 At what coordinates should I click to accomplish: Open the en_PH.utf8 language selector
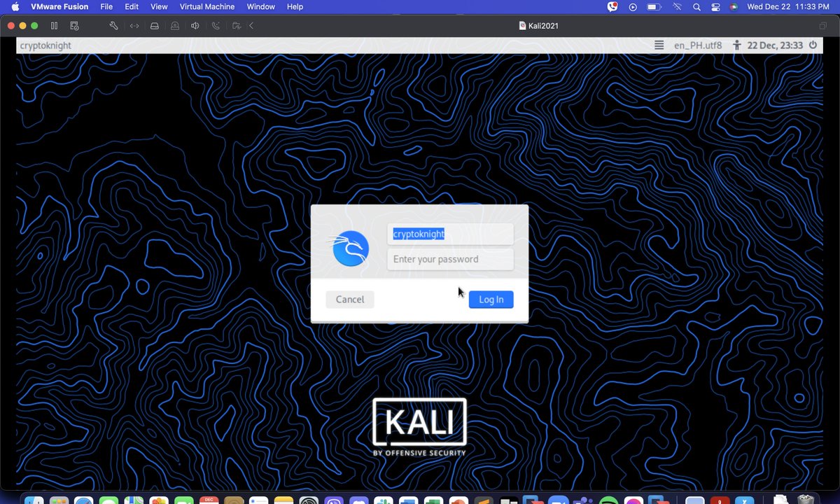pos(698,45)
